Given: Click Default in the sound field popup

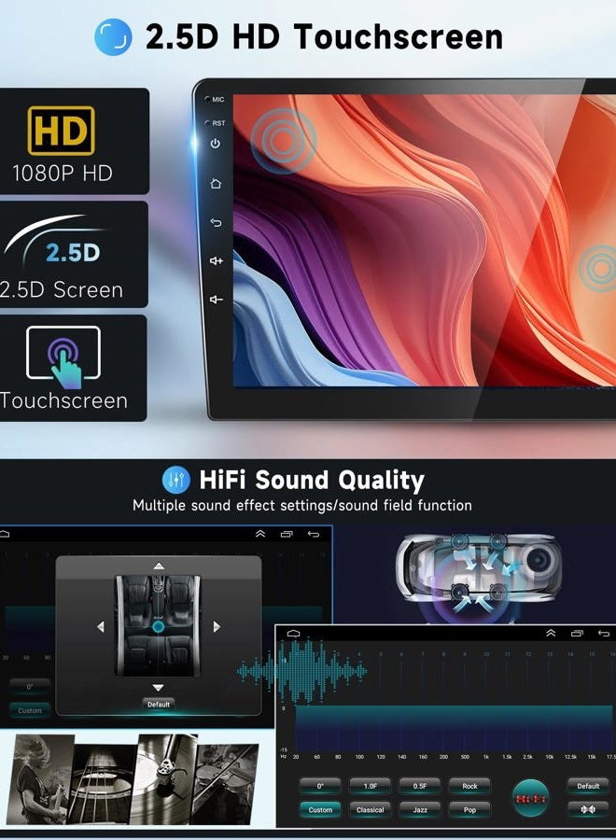Looking at the screenshot, I should [159, 704].
